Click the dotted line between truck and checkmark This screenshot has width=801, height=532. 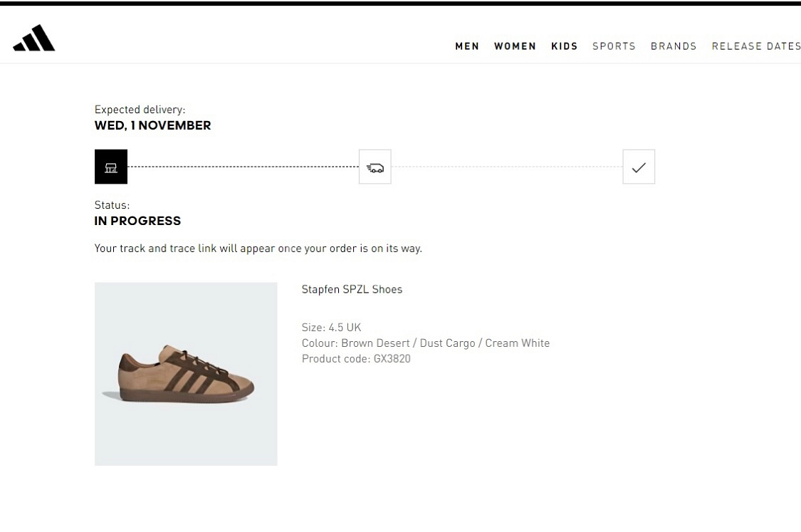pyautogui.click(x=507, y=167)
